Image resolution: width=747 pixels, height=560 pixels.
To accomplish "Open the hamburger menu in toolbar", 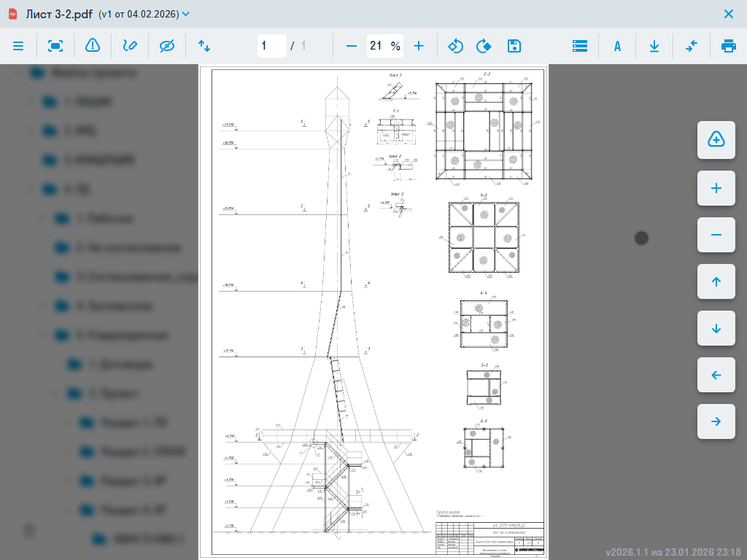I will pos(18,46).
